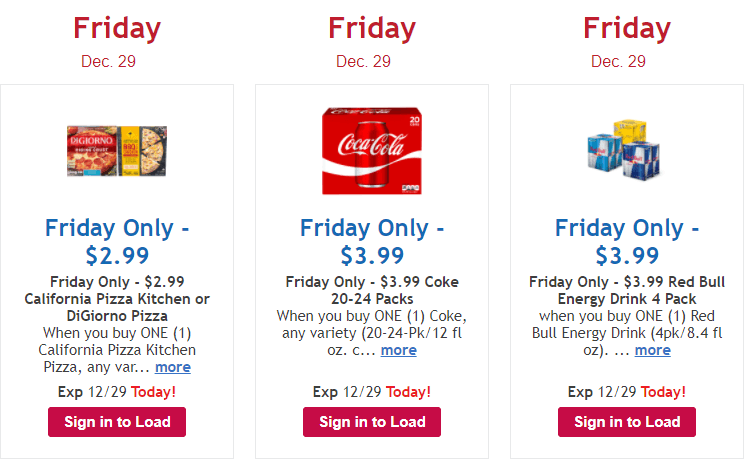This screenshot has height=465, width=746.
Task: Select the bold Coke 20-24 Packs title
Action: (372, 290)
